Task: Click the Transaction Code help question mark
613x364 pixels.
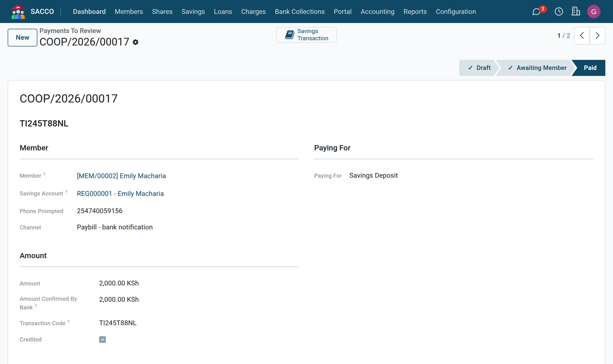Action: click(x=68, y=322)
